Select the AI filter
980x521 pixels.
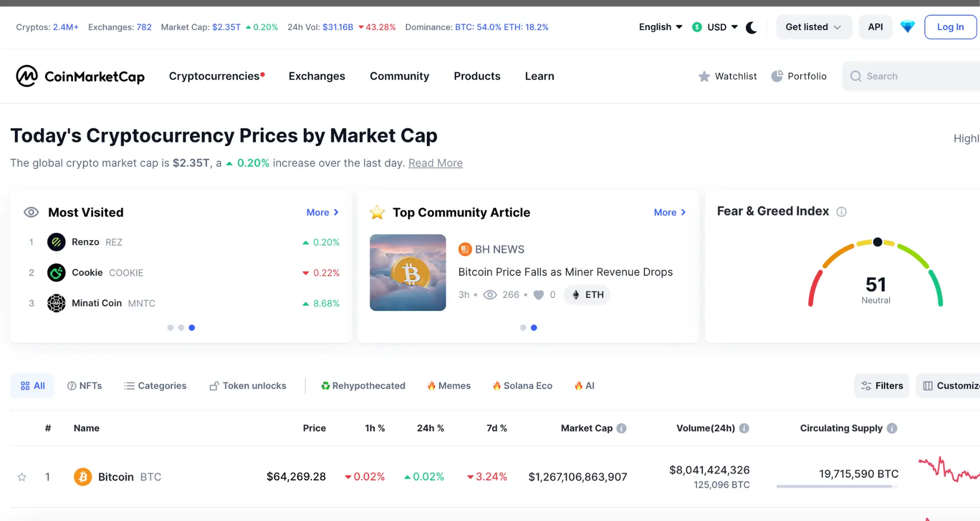pyautogui.click(x=584, y=386)
